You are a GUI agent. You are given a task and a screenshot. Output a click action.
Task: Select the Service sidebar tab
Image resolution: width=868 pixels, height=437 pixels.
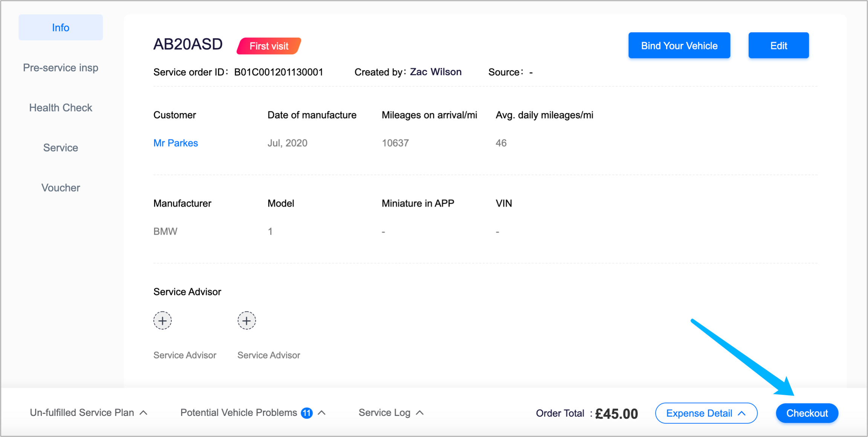(61, 148)
